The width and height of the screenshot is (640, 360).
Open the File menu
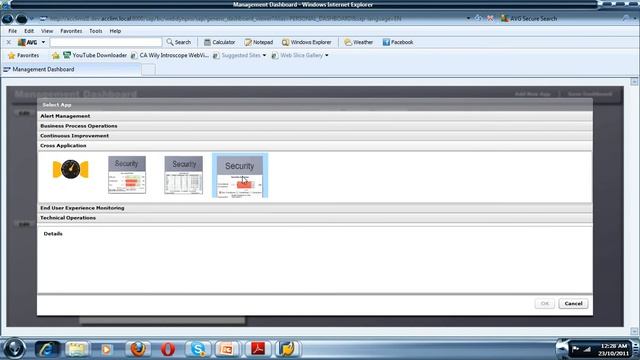coord(13,31)
